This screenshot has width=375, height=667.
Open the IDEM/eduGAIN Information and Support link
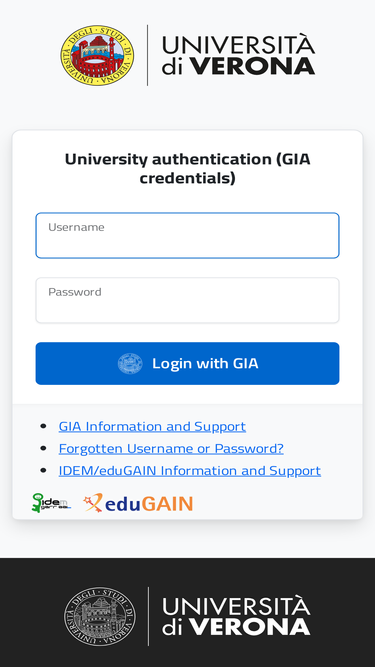[190, 471]
